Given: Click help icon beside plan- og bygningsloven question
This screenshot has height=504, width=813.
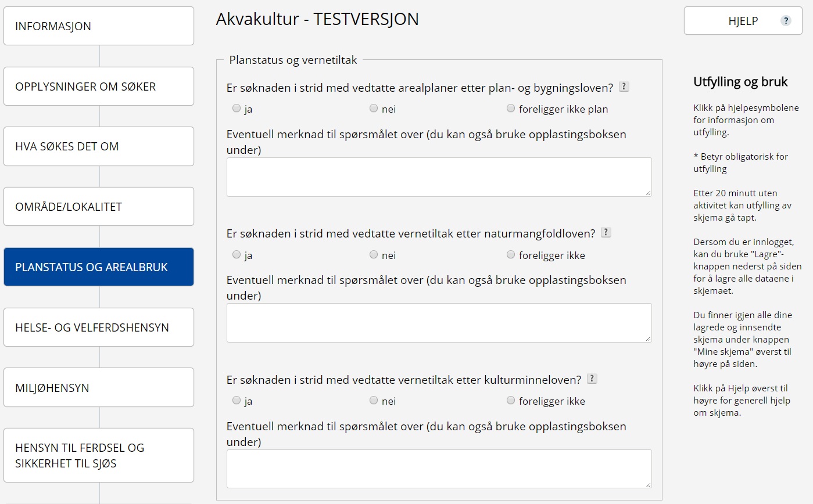Looking at the screenshot, I should (624, 87).
